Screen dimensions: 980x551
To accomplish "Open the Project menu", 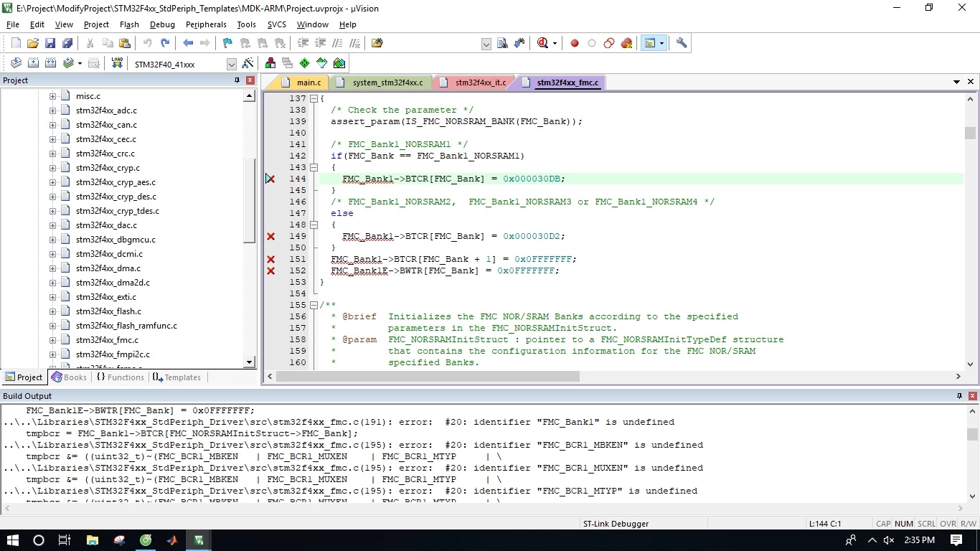I will pos(96,24).
